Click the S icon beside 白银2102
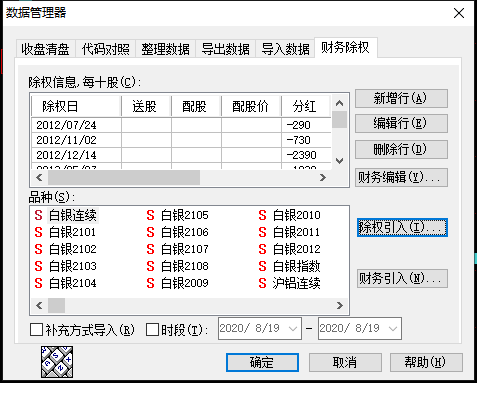The image size is (493, 396). [38, 249]
